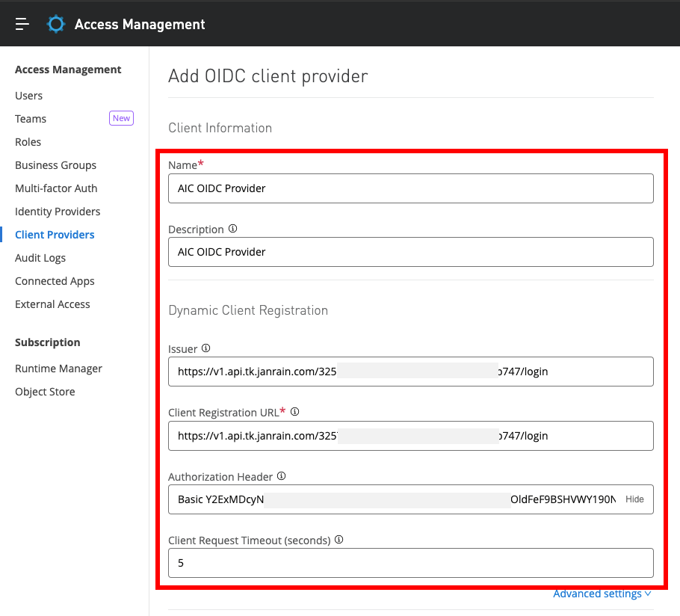The height and width of the screenshot is (616, 680).
Task: Open Connected Apps page
Action: point(55,281)
